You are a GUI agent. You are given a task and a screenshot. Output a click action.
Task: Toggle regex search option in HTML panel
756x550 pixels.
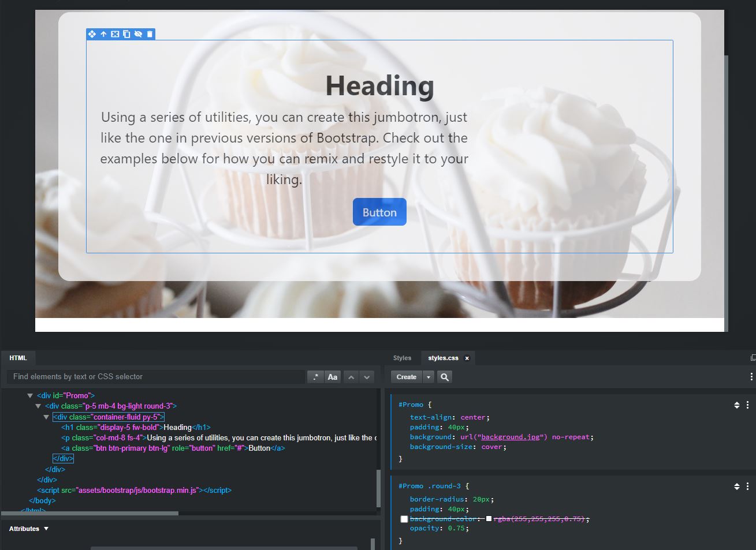coord(315,377)
